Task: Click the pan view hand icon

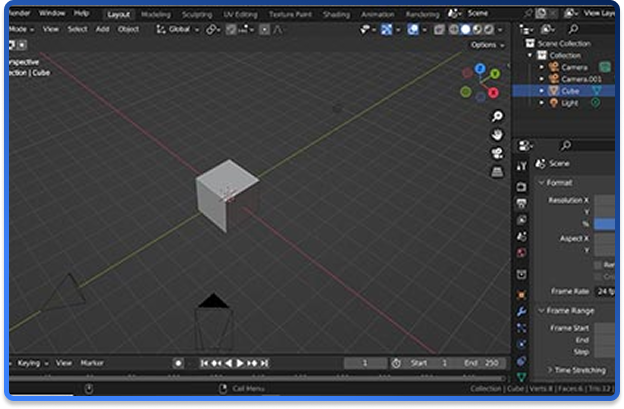Action: [x=497, y=135]
